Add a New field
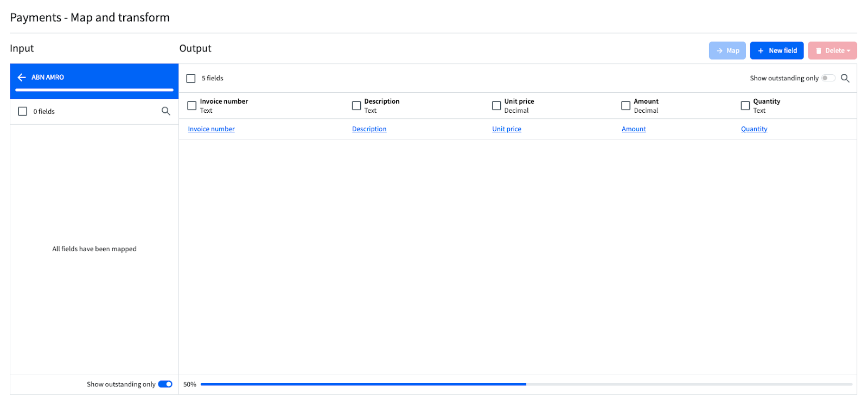 pos(777,50)
